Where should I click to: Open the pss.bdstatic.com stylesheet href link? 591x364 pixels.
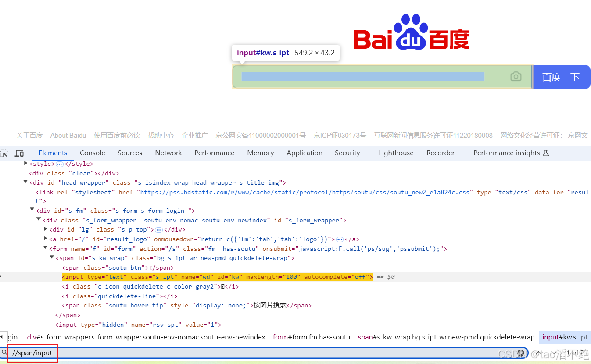[x=305, y=192]
